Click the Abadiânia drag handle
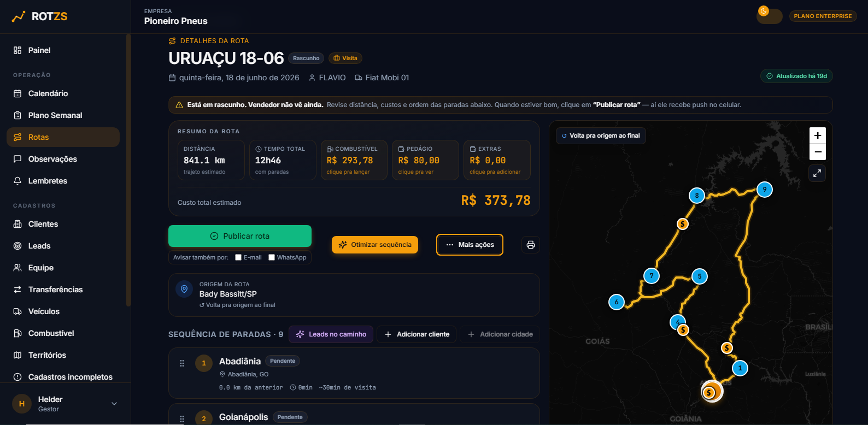 (x=182, y=363)
